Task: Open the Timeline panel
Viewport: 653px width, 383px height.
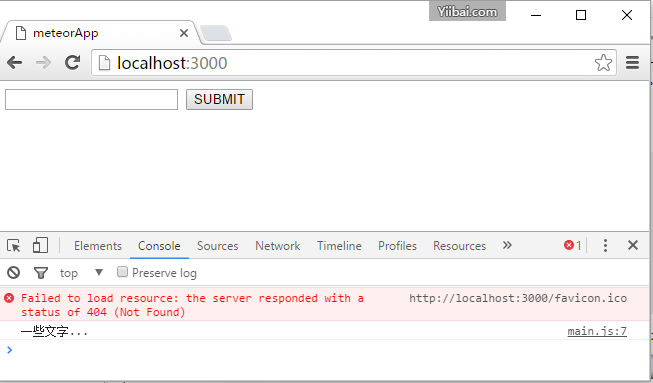Action: pos(339,246)
